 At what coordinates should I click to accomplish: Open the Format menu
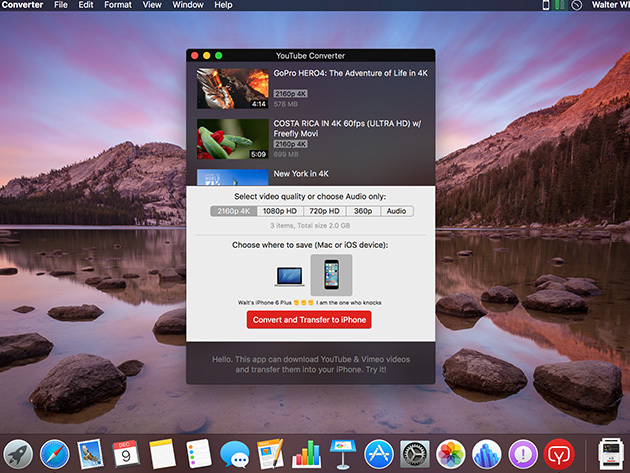pos(117,5)
